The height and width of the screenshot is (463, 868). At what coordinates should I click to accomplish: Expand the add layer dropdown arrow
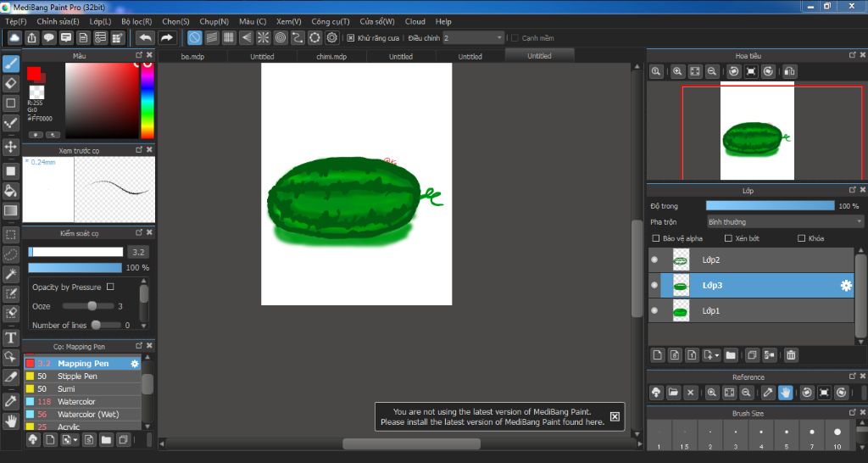(717, 355)
